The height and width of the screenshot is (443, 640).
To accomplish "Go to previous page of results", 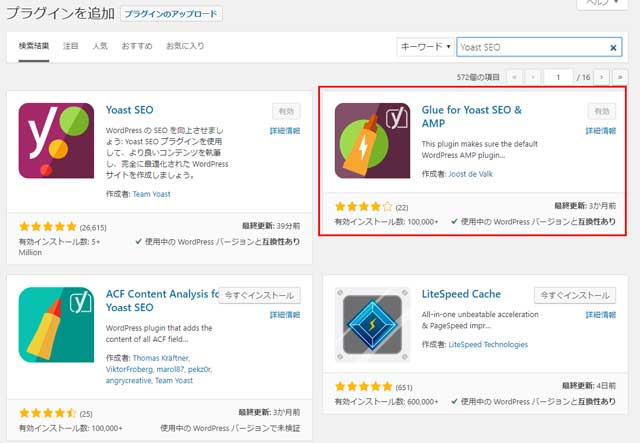I will tap(533, 77).
